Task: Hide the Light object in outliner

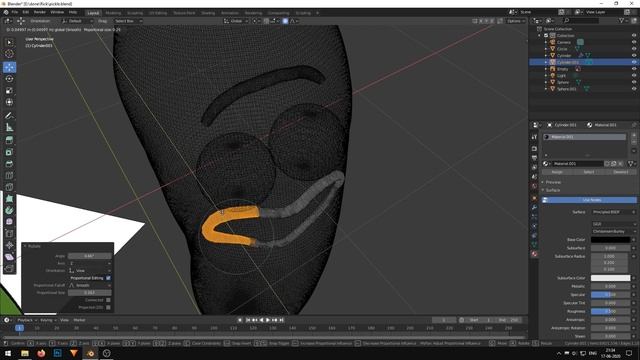Action: 634,75
